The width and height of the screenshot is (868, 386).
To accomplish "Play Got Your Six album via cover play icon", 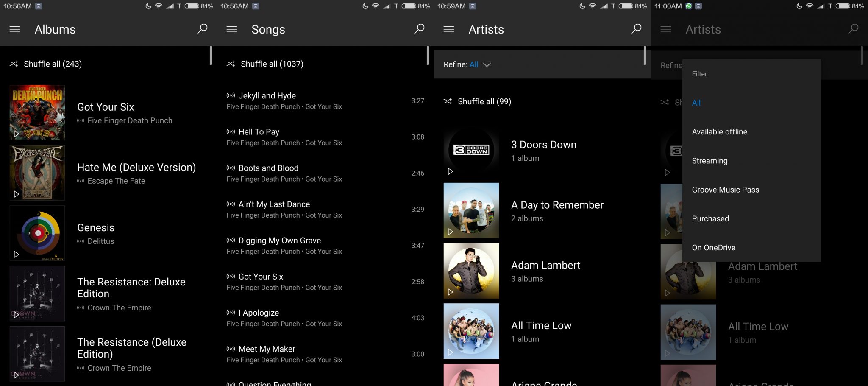I will pos(16,134).
